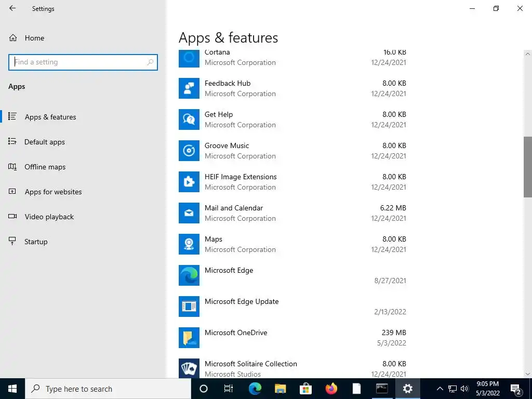This screenshot has height=399, width=532.
Task: Click the Cortana app icon
Action: coord(189,59)
